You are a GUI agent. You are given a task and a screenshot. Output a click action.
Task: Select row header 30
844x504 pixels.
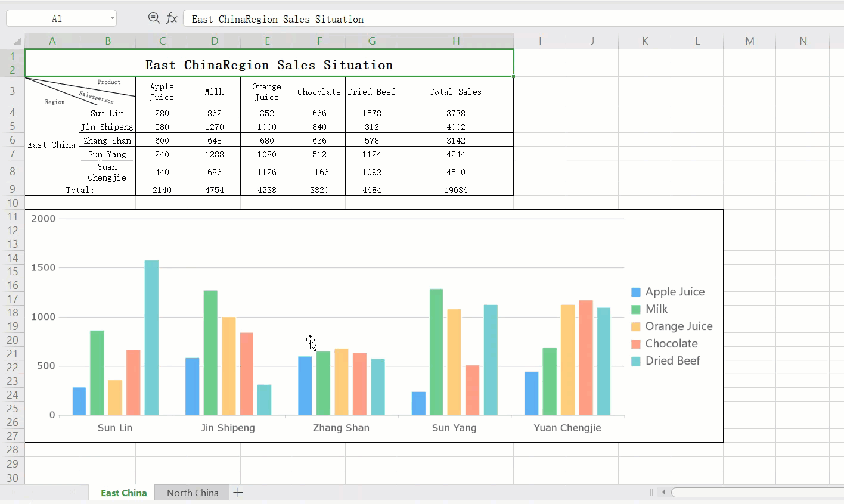[13, 478]
